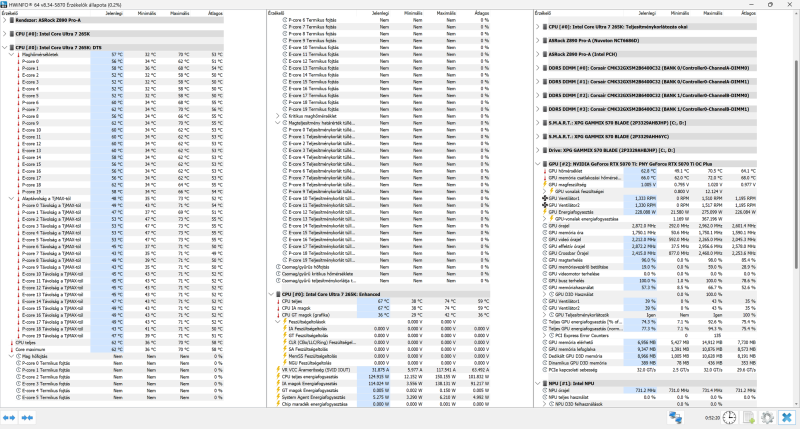Expand PCI Express Error Counters subgroup

click(x=545, y=336)
